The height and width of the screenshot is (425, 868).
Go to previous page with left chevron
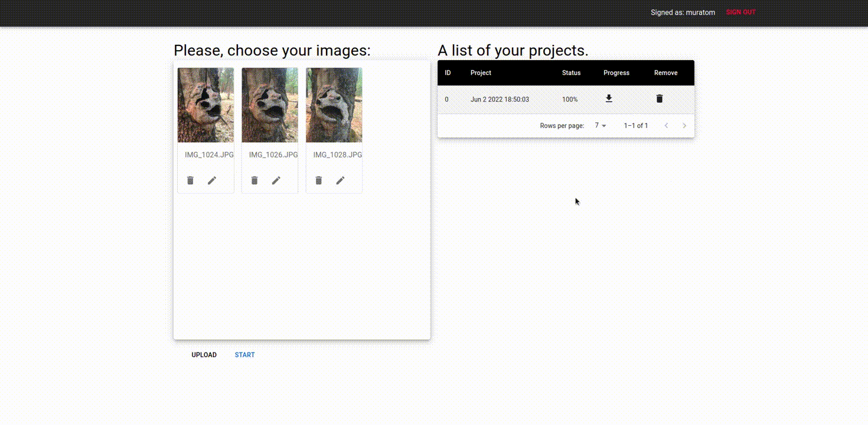pyautogui.click(x=667, y=125)
